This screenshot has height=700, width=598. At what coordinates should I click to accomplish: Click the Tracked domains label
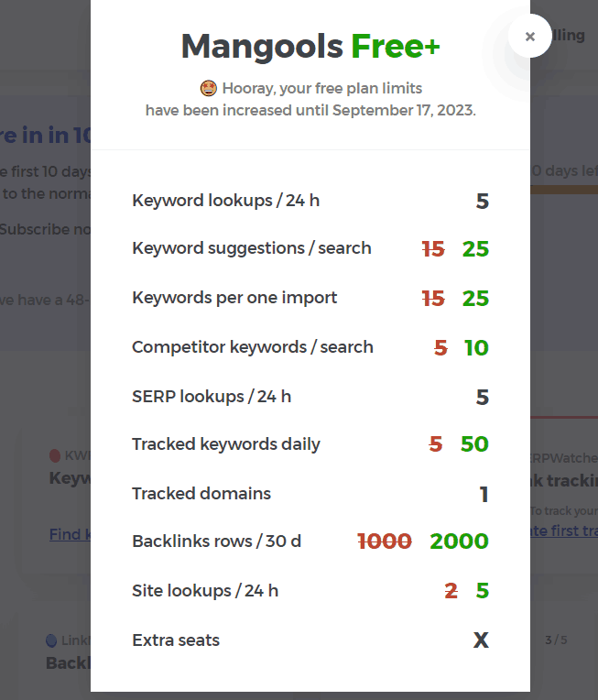point(201,494)
